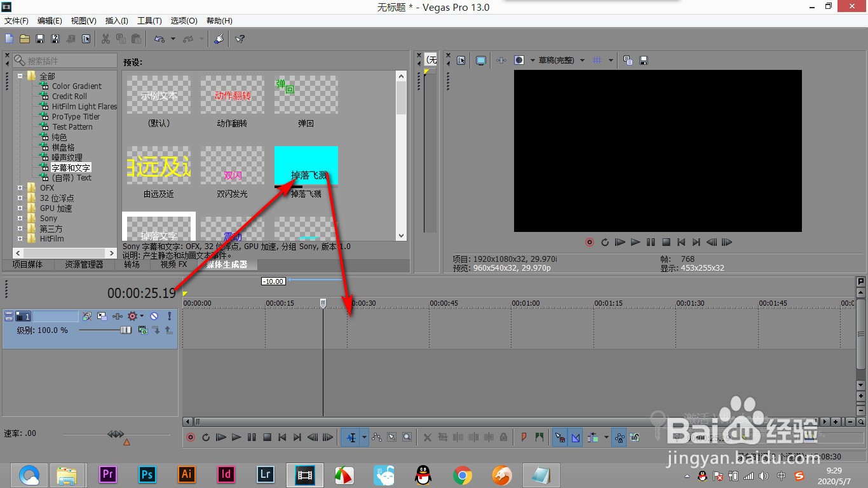Expand the 第三方 folder

tap(20, 228)
